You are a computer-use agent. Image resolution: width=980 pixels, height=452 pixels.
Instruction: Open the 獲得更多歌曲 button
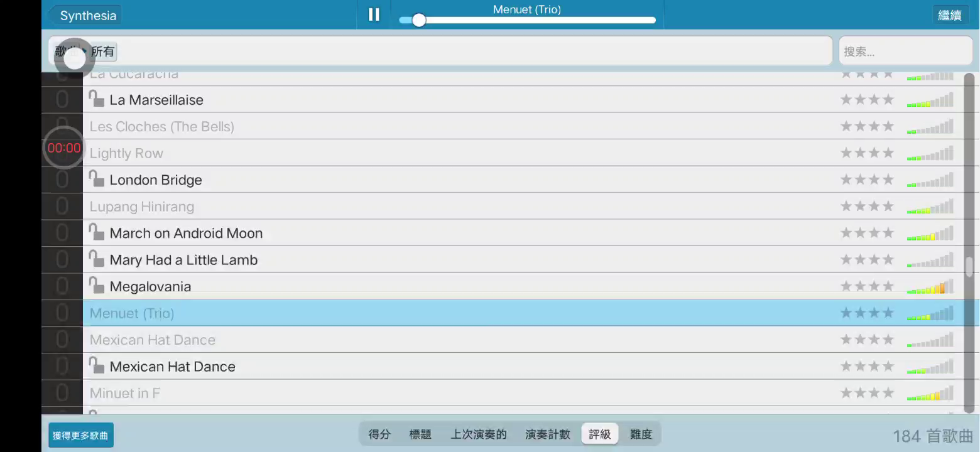[x=81, y=435]
